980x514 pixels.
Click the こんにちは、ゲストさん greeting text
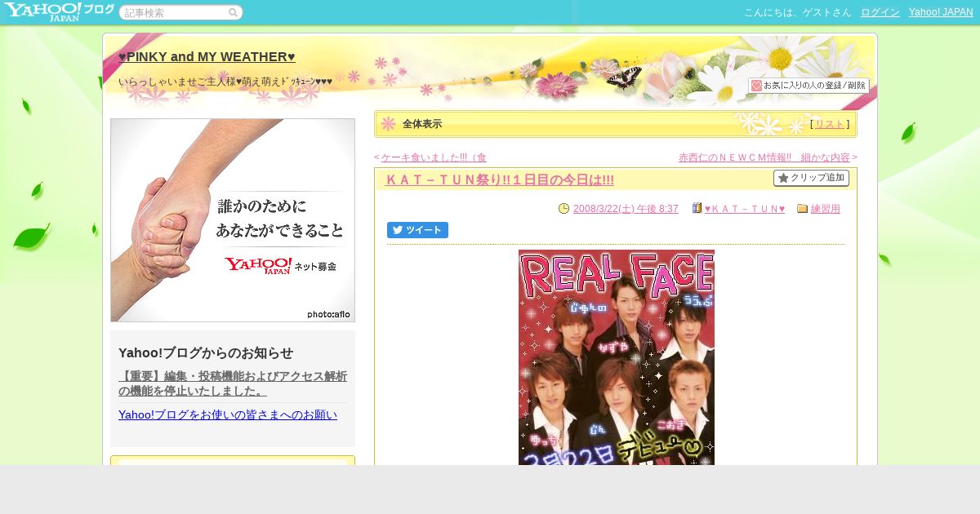[x=798, y=12]
